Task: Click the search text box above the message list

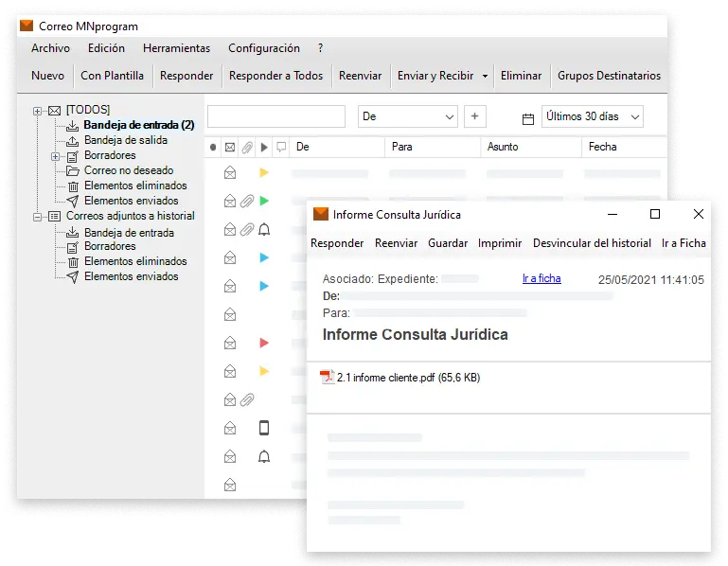Action: 276,116
